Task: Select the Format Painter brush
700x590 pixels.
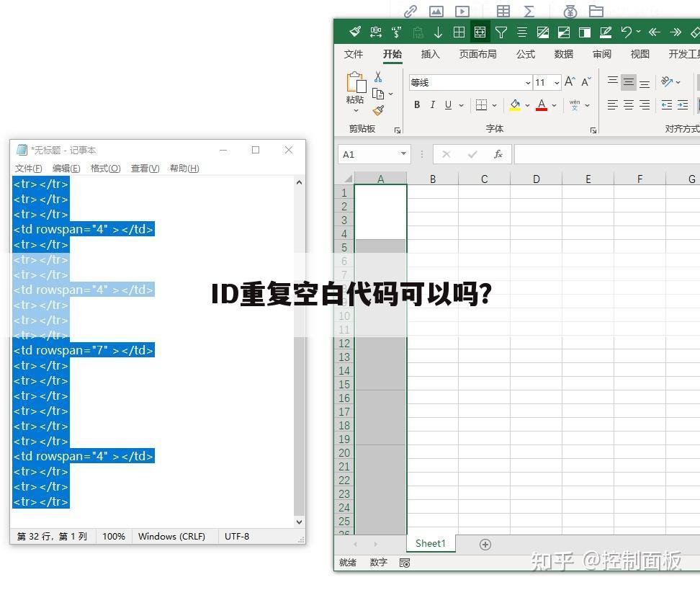Action: (x=378, y=110)
